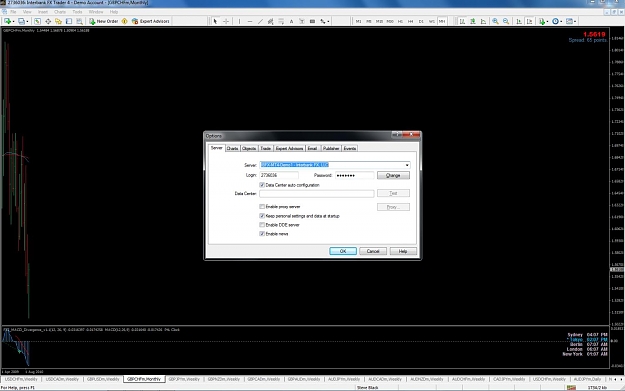
Task: Toggle Keep personal settings at startup checkbox
Action: [x=262, y=216]
